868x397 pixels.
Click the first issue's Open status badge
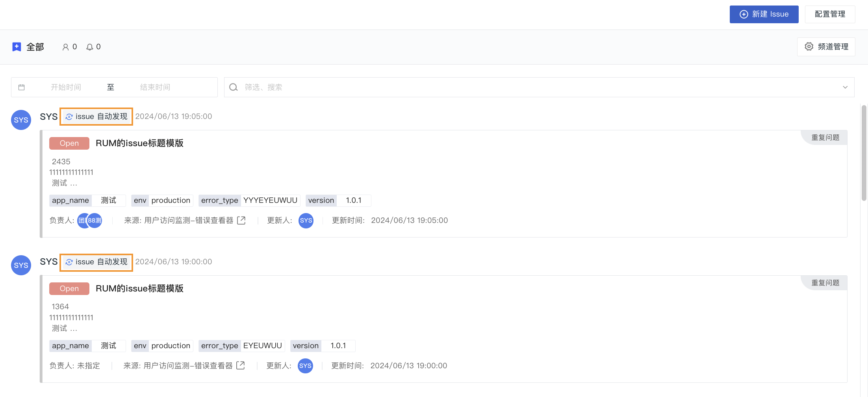click(x=69, y=143)
